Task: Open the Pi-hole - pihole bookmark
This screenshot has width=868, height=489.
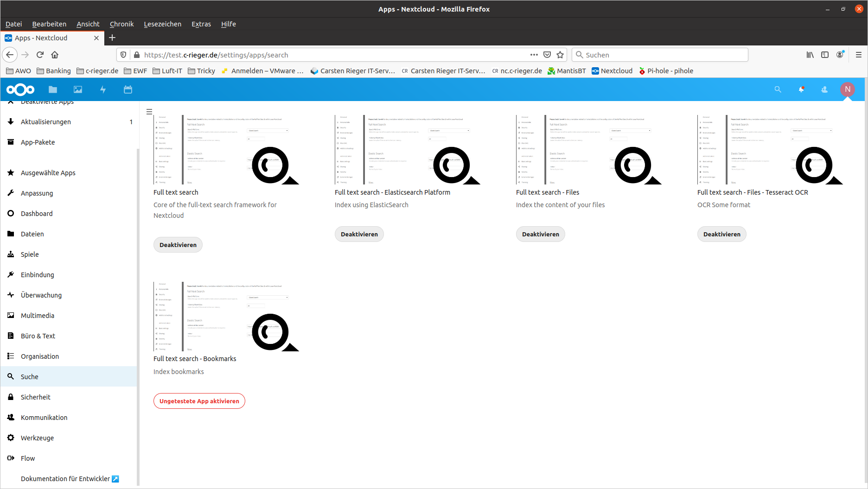Action: 666,71
